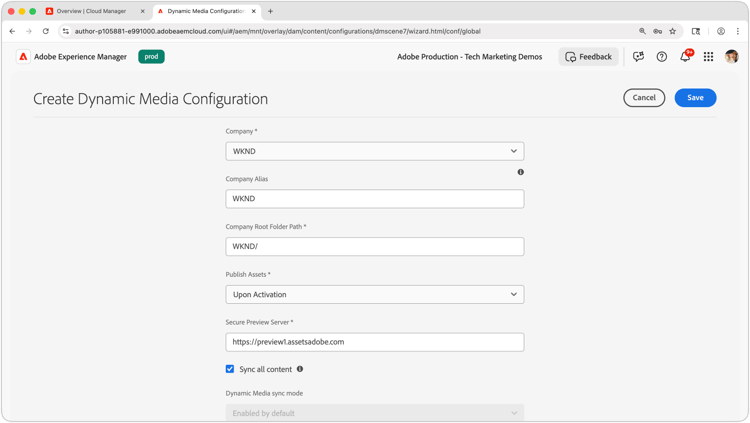This screenshot has height=423, width=750.
Task: Open a new browser tab
Action: (x=270, y=11)
